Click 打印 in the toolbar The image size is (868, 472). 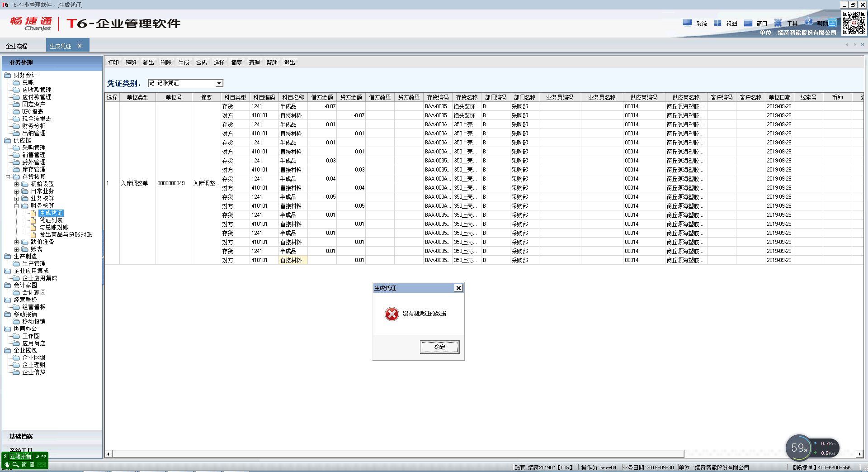[113, 62]
